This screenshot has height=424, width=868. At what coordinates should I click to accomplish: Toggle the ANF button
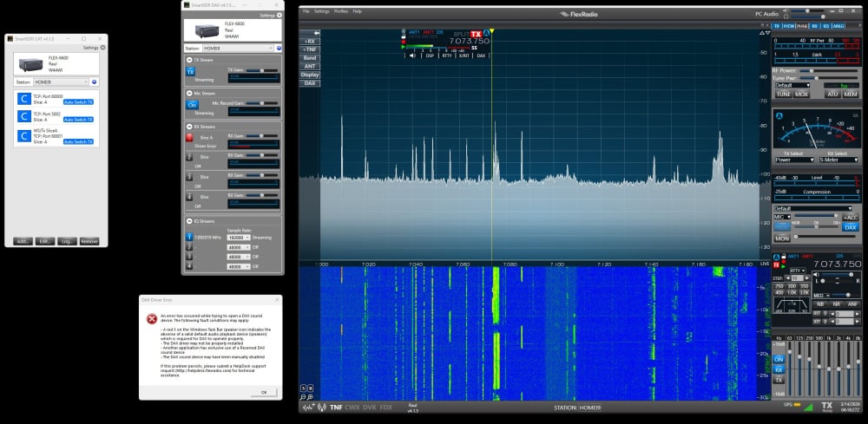(852, 303)
